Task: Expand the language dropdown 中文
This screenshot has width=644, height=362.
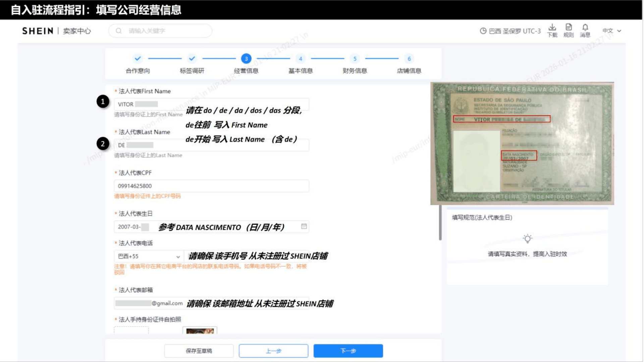Action: click(x=612, y=31)
